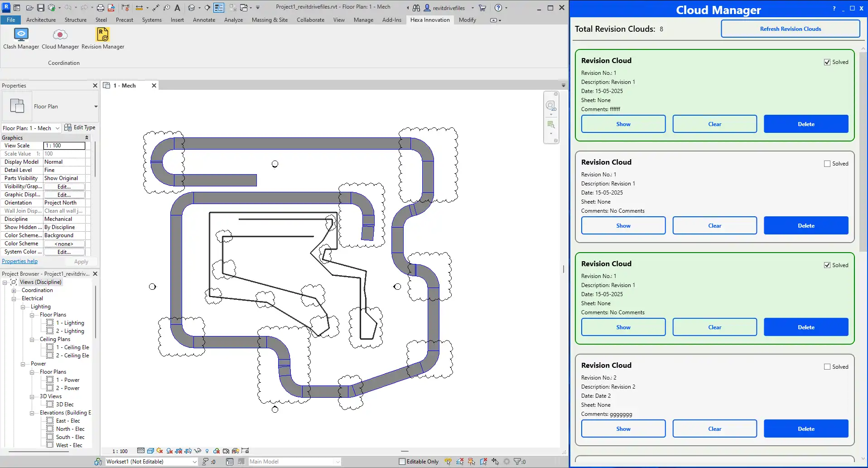Open the Help question mark icon

[498, 8]
